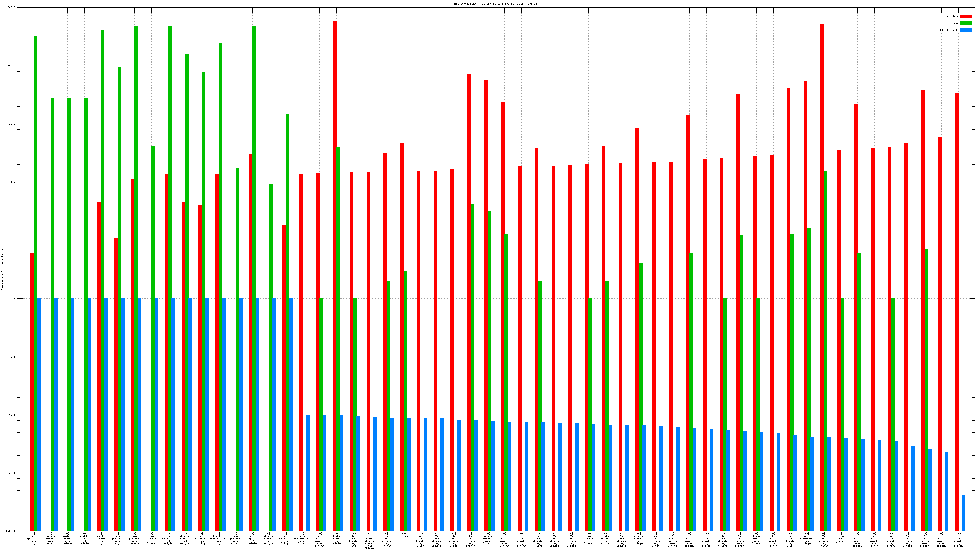Click the y-axis tick label '1'
Screen dimensions: 980x551
click(15, 298)
